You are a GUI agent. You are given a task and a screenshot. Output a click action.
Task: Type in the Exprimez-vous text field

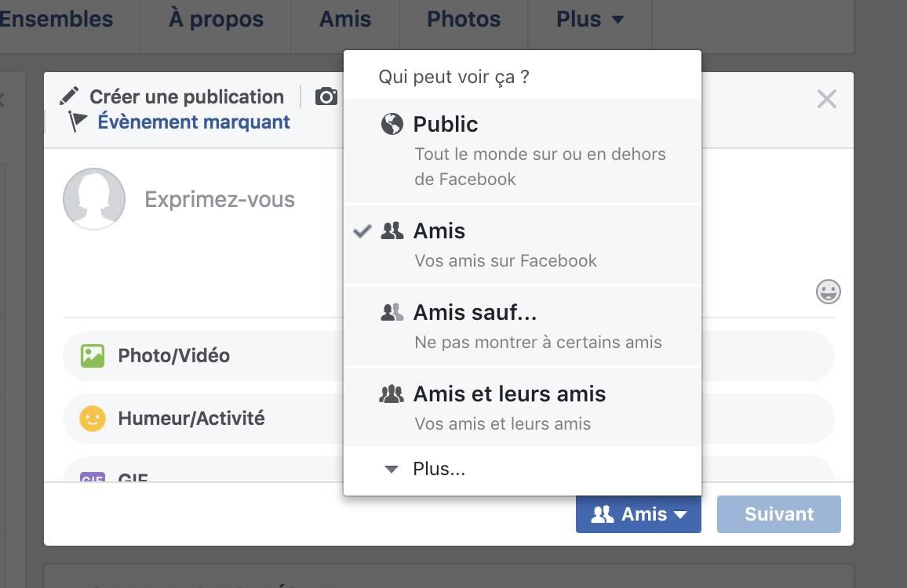(x=220, y=199)
